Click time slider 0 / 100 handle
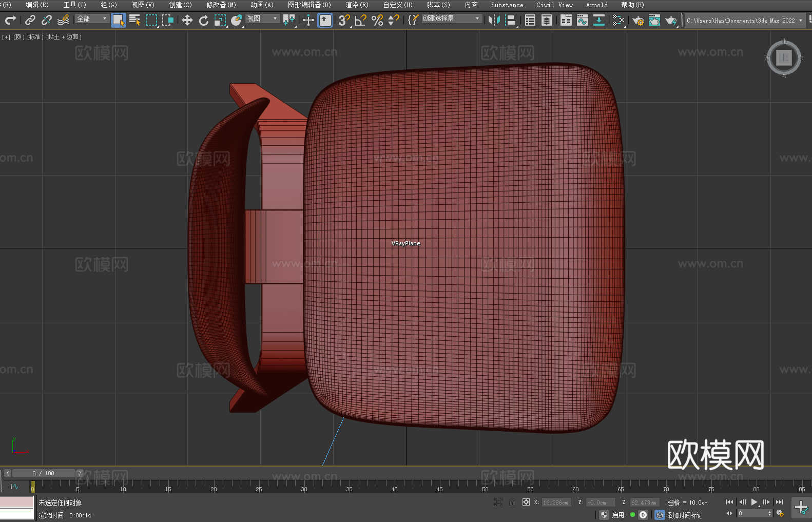Viewport: 812px width, 522px height. point(44,473)
